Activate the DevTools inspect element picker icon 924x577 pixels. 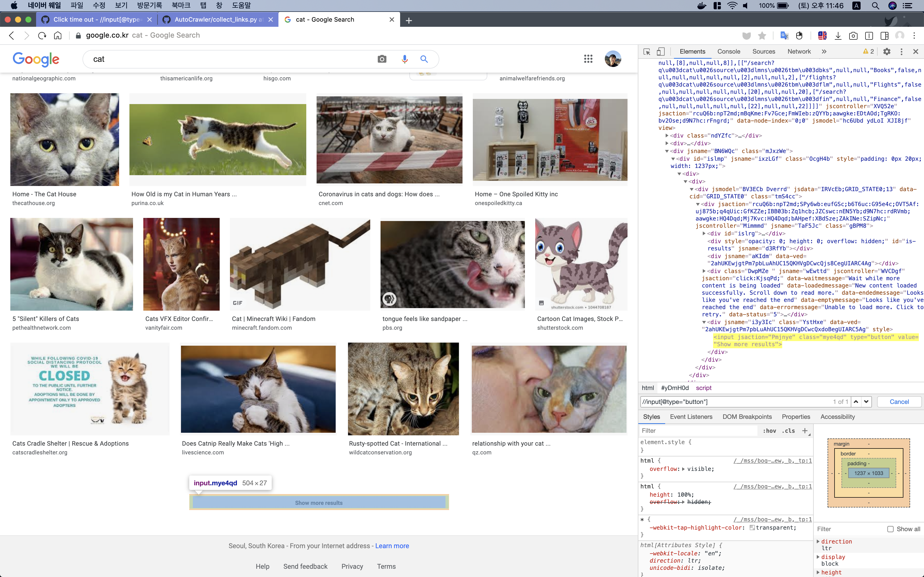point(647,52)
